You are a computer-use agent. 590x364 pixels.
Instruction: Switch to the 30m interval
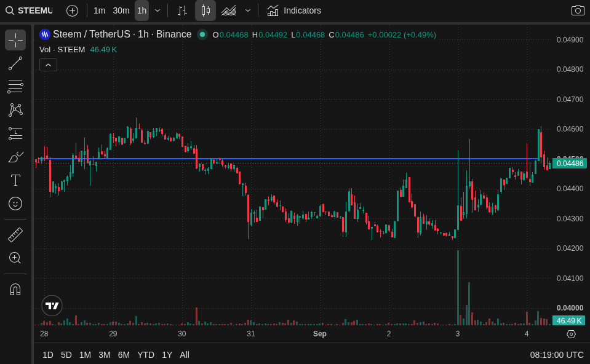click(x=121, y=10)
